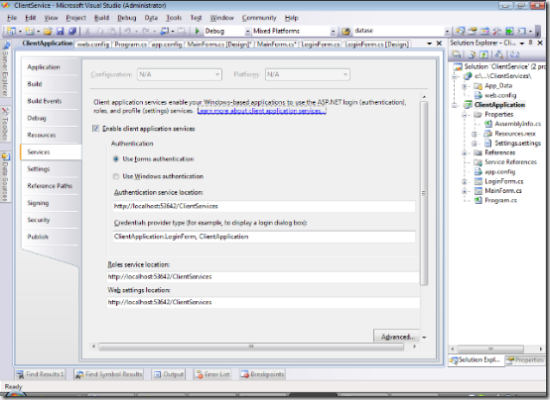The height and width of the screenshot is (400, 550).
Task: Open the Mixed Platforms dropdown
Action: click(333, 32)
